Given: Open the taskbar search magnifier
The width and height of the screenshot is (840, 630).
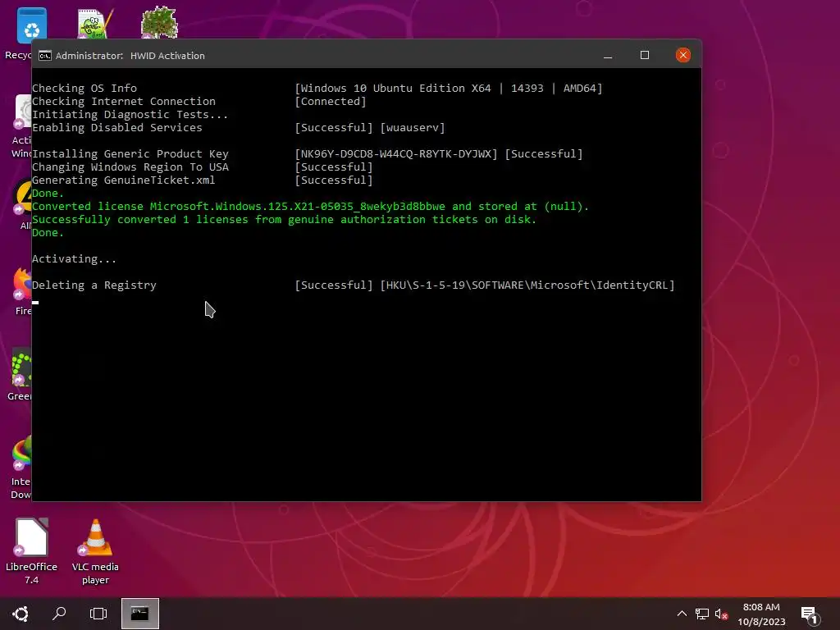Looking at the screenshot, I should [x=59, y=614].
